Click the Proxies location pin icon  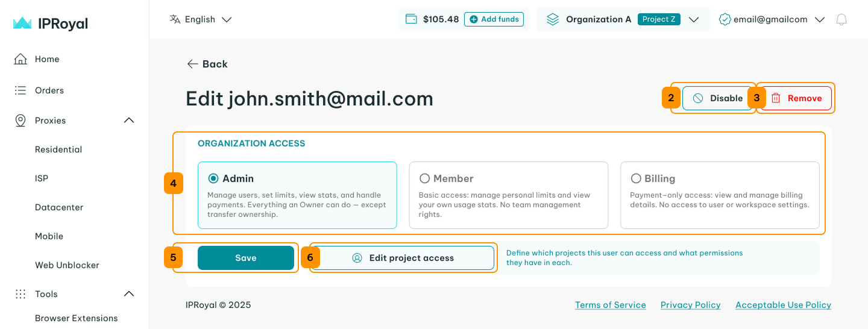pyautogui.click(x=20, y=121)
